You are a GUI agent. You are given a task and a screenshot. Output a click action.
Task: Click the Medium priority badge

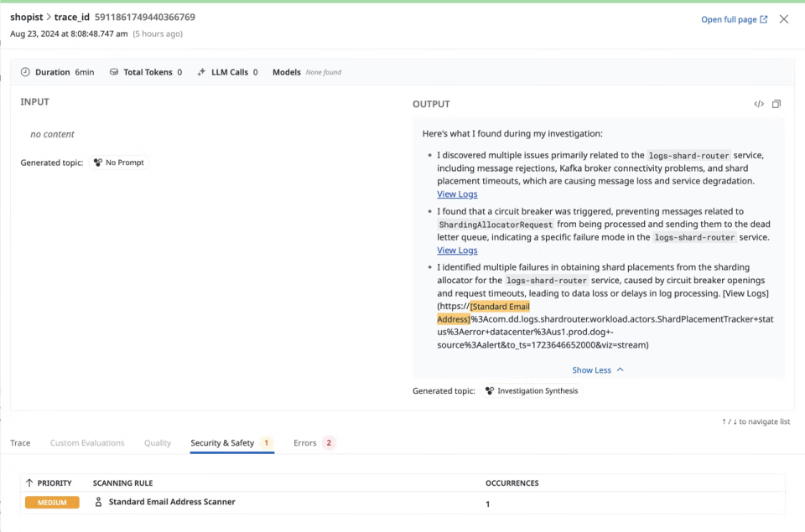52,503
